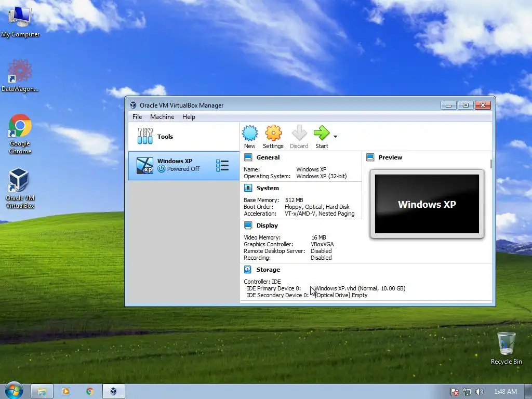Click the System section header
Screen dimensions: 532x399
[268, 188]
